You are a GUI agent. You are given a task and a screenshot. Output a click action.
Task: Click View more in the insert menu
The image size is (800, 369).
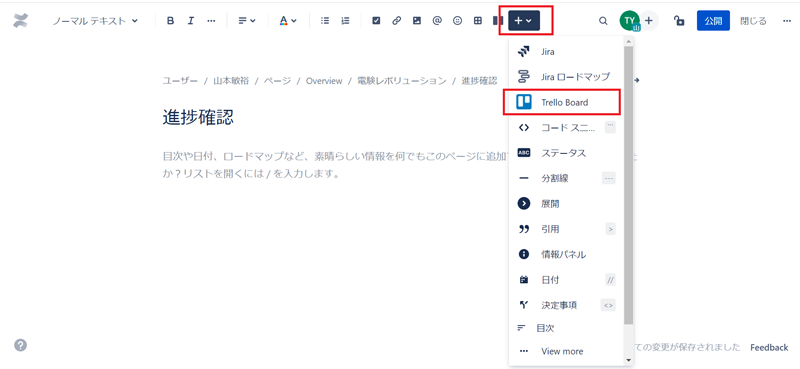[566, 351]
